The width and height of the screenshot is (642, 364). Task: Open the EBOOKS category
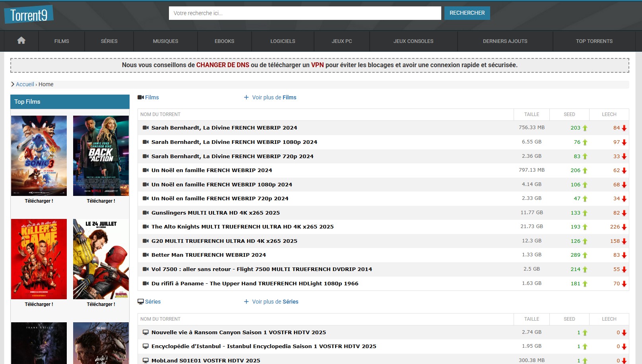(224, 41)
